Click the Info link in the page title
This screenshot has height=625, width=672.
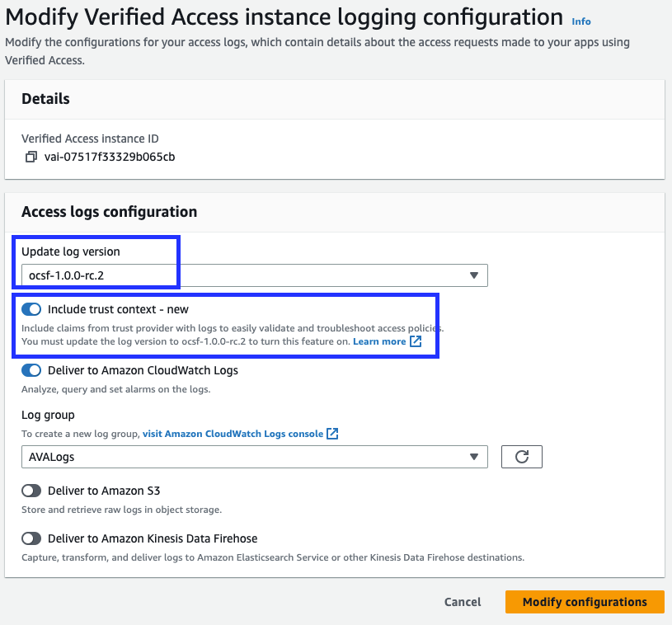tap(580, 21)
